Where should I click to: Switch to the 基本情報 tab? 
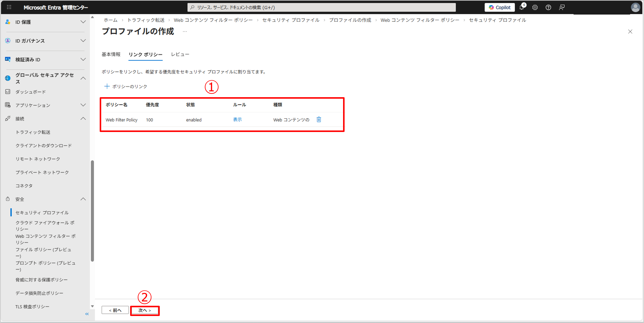point(111,54)
